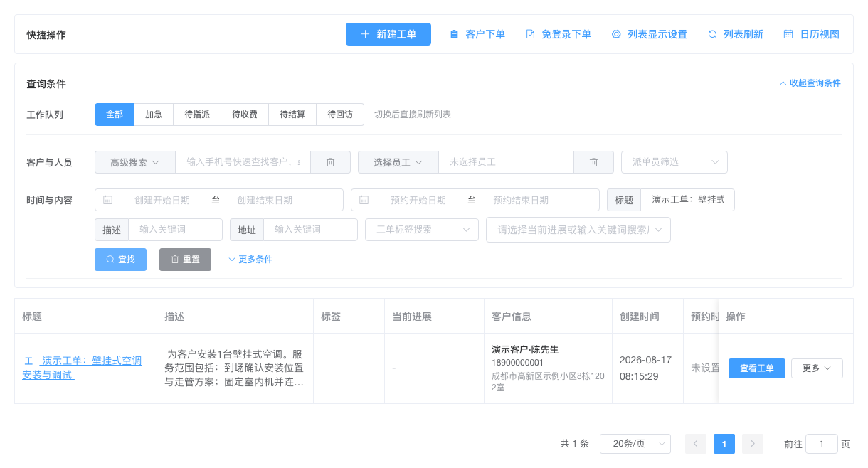
Task: Open work order link 演示工单：壁挂式空调安装与调试
Action: coord(82,368)
